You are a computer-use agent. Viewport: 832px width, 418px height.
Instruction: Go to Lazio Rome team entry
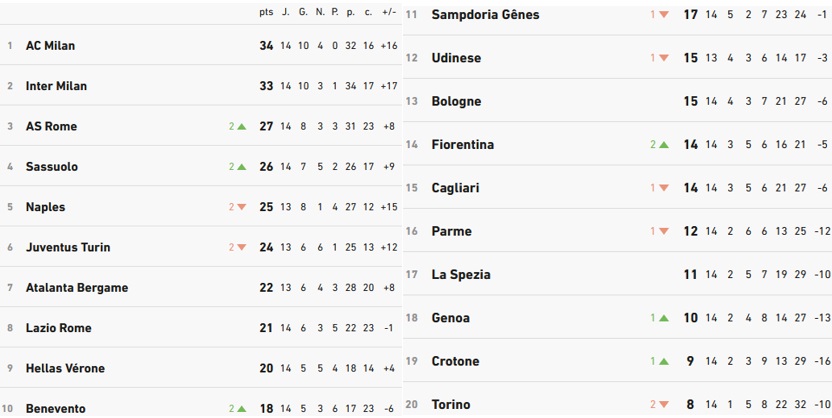pyautogui.click(x=58, y=328)
